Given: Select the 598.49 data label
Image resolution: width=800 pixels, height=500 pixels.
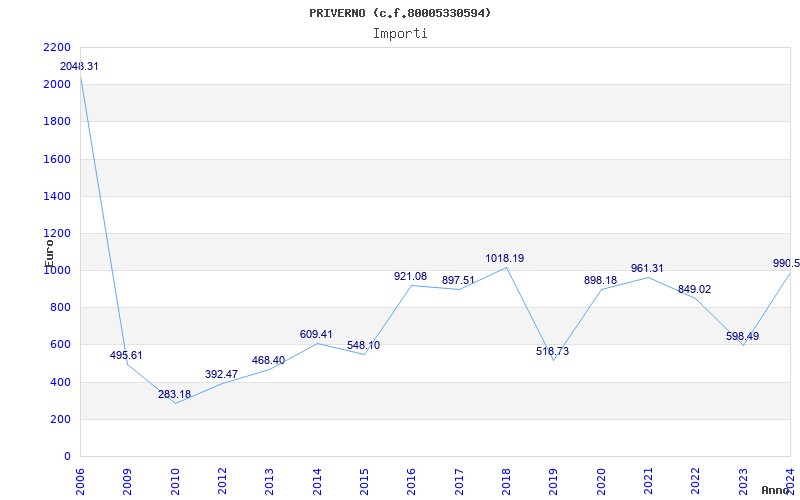Looking at the screenshot, I should 742,336.
